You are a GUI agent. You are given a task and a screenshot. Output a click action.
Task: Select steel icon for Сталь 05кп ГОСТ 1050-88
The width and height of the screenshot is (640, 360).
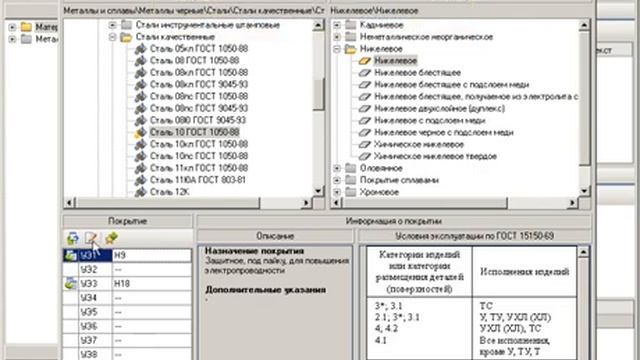click(140, 49)
